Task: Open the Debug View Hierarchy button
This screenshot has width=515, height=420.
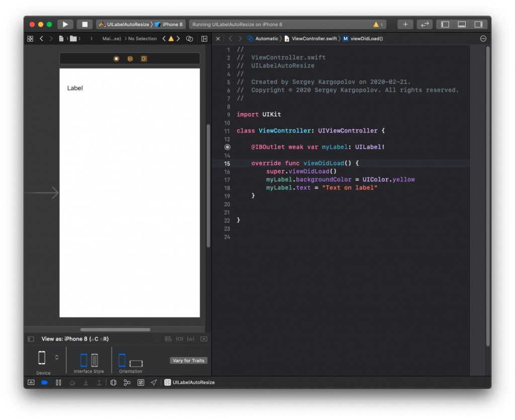Action: (x=113, y=382)
